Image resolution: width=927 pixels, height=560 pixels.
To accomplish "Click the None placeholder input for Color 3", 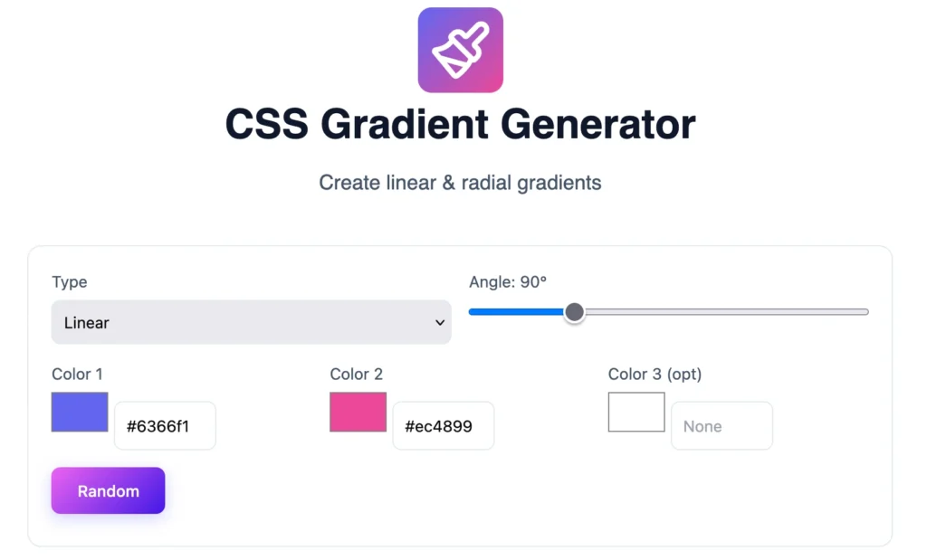I will 722,425.
